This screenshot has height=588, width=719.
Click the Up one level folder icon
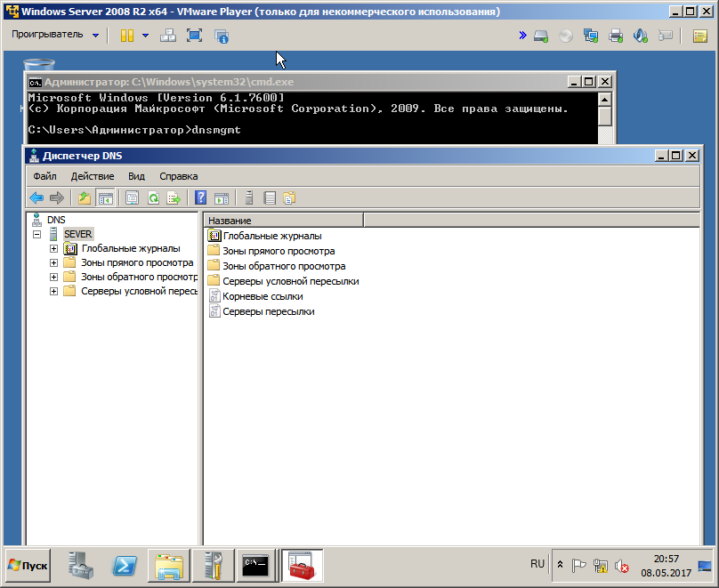click(x=85, y=198)
